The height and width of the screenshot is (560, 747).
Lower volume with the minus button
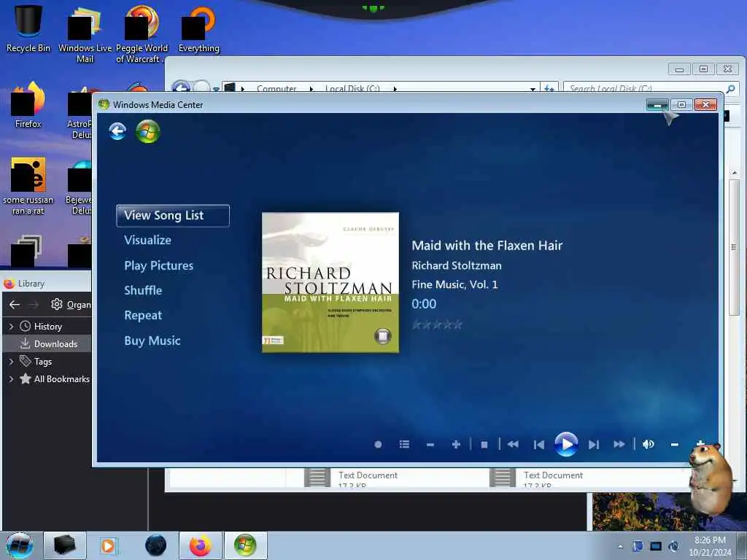pos(675,445)
